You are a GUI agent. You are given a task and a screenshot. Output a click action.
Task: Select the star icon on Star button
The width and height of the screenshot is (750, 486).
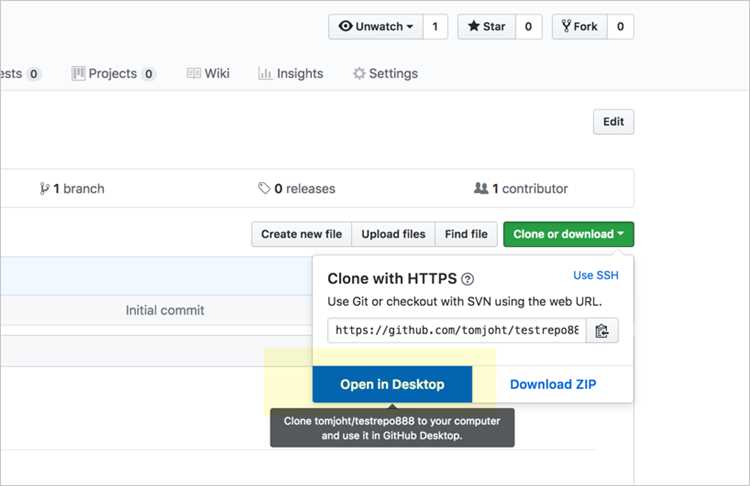pos(474,26)
